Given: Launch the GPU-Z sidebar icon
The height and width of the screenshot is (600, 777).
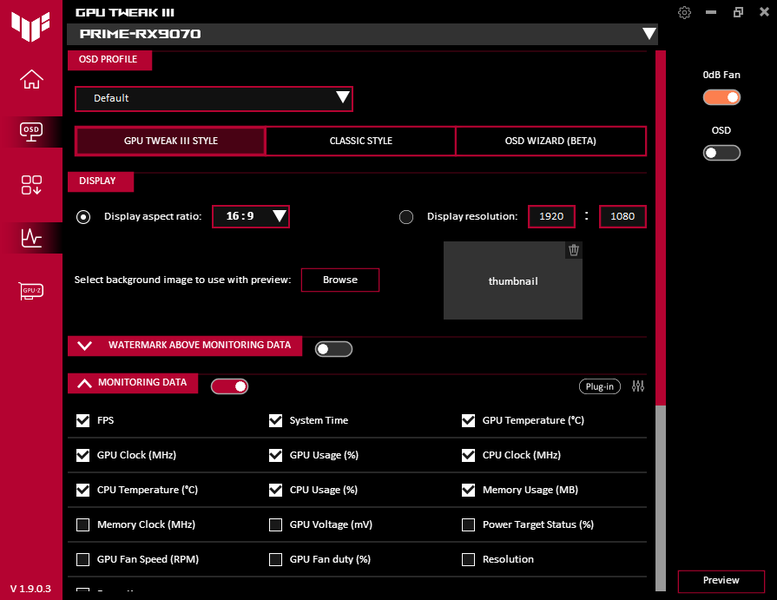Looking at the screenshot, I should tap(31, 290).
